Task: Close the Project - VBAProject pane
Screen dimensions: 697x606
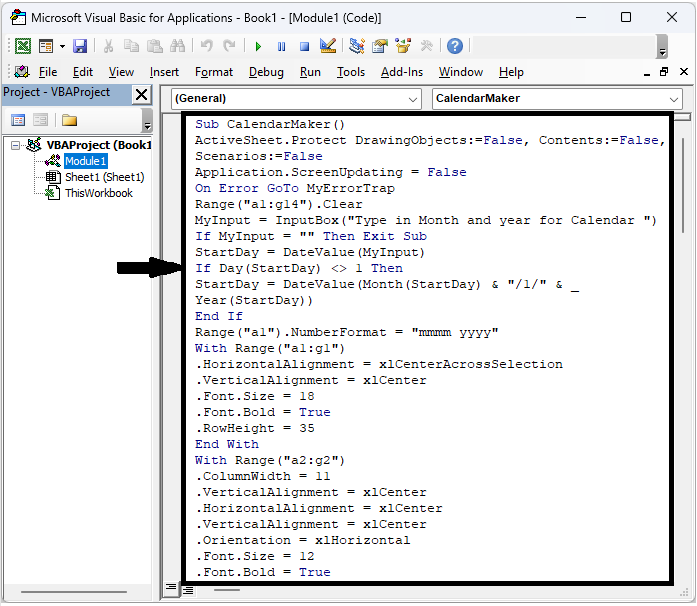Action: click(x=141, y=95)
